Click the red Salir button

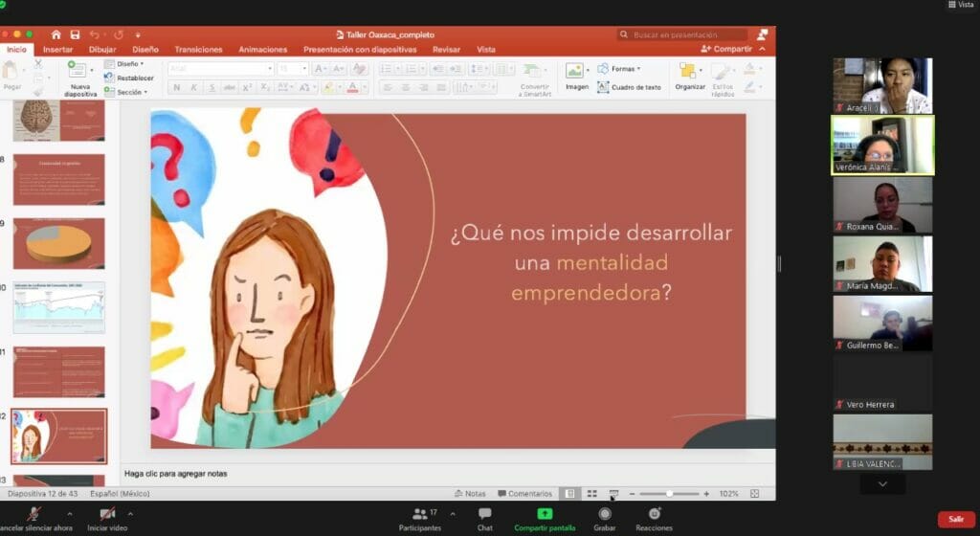955,519
